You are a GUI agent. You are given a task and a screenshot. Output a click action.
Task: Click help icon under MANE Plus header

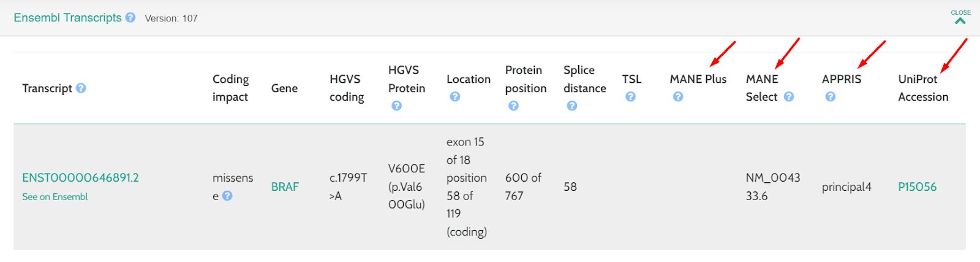click(x=677, y=97)
